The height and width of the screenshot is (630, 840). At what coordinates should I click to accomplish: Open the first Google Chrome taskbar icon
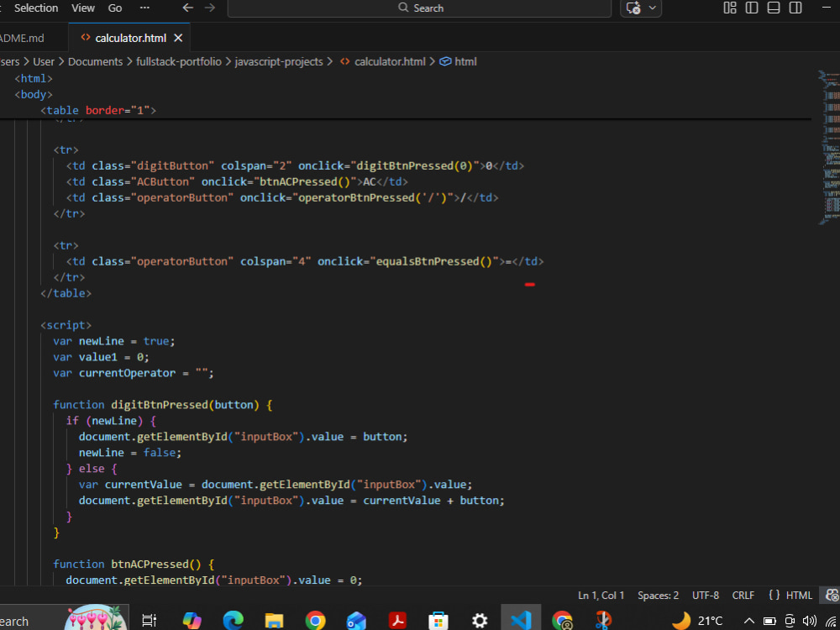pyautogui.click(x=315, y=621)
